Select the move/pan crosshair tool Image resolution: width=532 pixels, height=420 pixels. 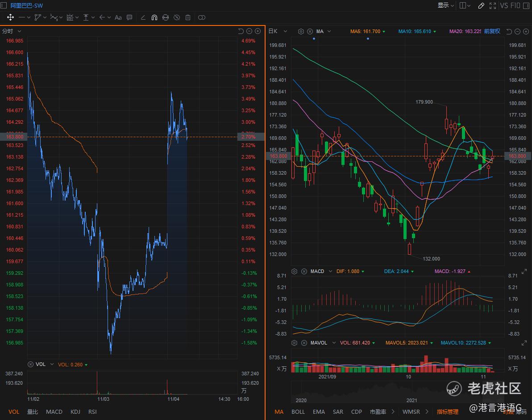coord(10,17)
